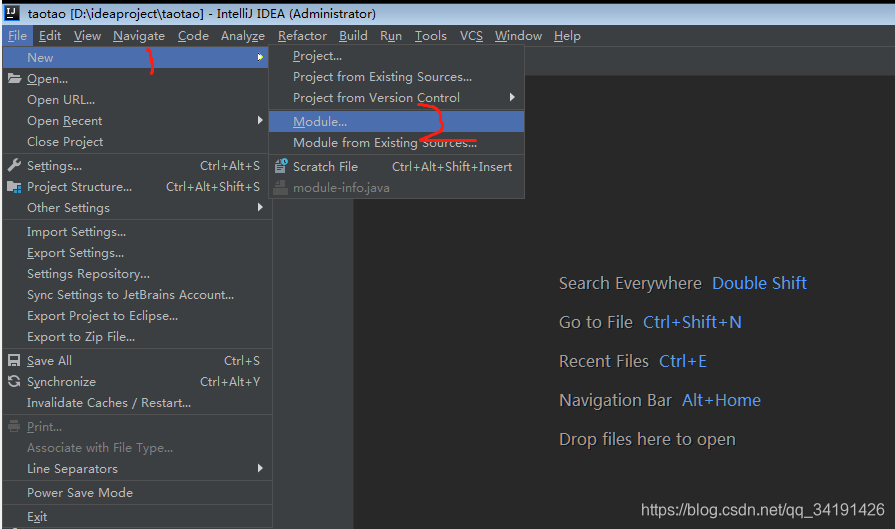The height and width of the screenshot is (529, 895).
Task: Open the View menu
Action: (x=87, y=35)
